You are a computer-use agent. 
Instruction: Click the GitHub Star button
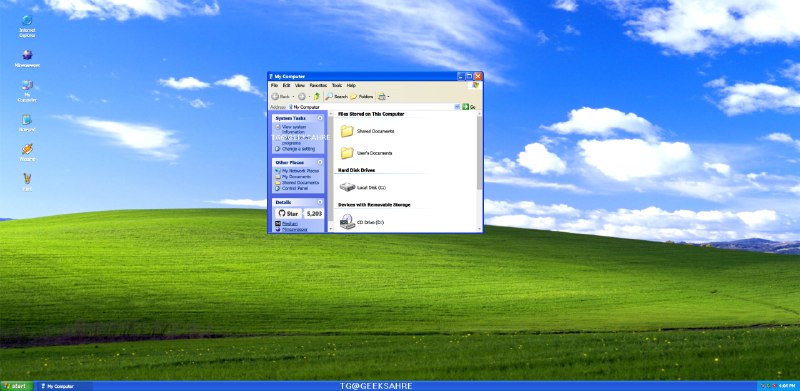coord(288,213)
